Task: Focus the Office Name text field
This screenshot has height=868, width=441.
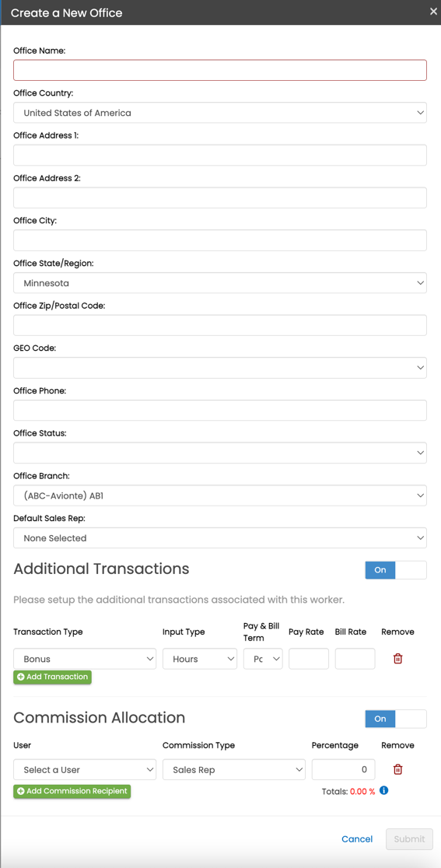Action: (219, 70)
